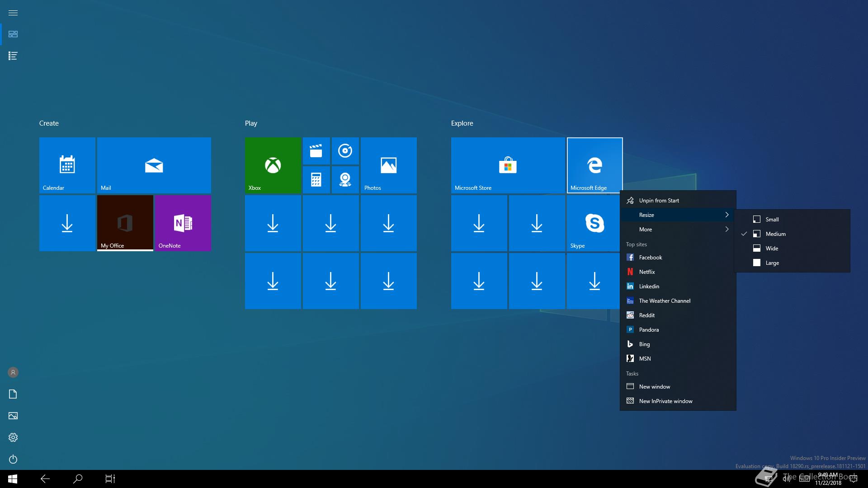This screenshot has height=488, width=868.
Task: Launch the Movies & TV tile
Action: click(316, 151)
